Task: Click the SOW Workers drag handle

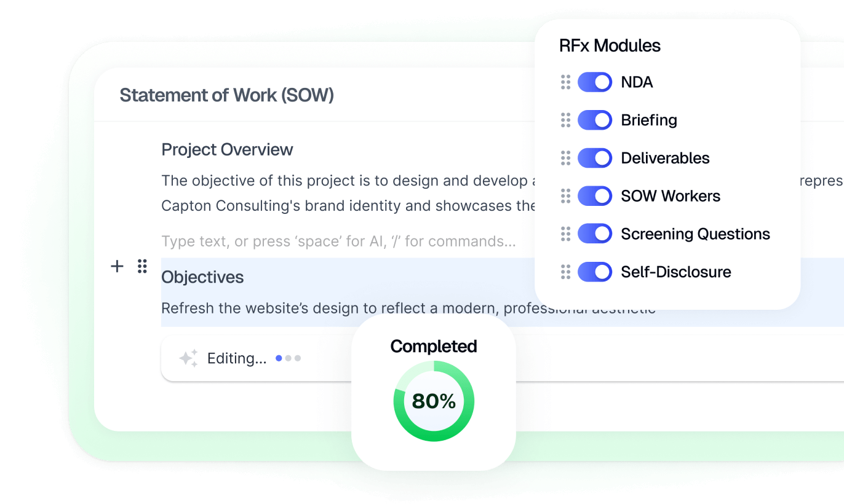Action: pyautogui.click(x=565, y=196)
